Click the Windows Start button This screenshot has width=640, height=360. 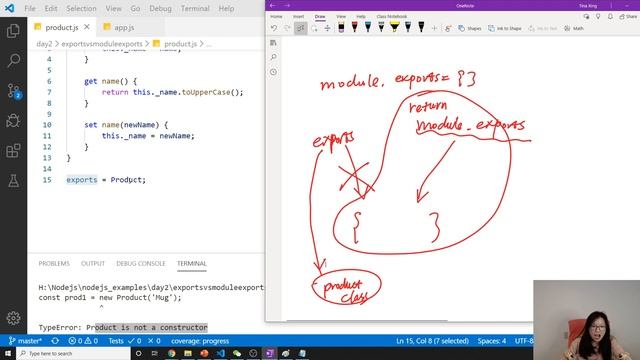coord(8,353)
